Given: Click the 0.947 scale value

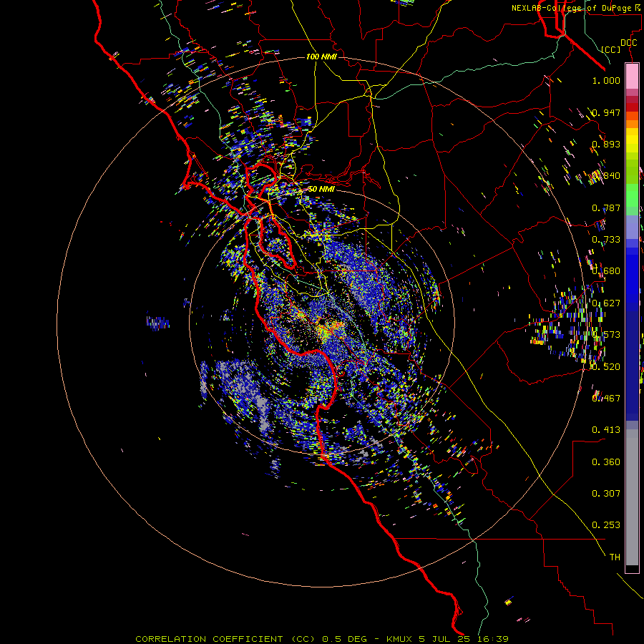Looking at the screenshot, I should [x=606, y=112].
